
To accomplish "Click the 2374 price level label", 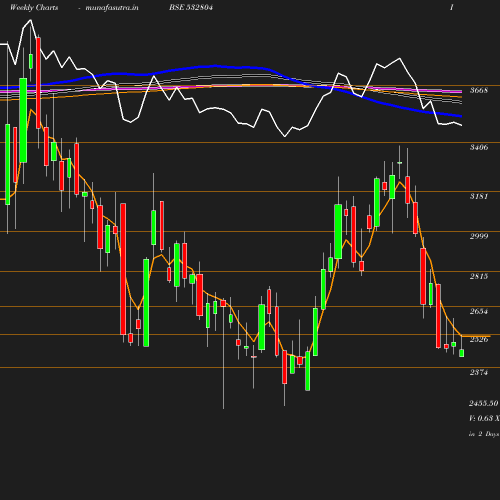I will coord(479,372).
